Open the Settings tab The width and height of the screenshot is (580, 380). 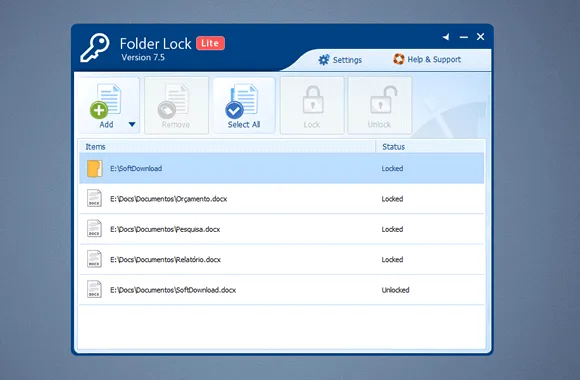(x=340, y=60)
